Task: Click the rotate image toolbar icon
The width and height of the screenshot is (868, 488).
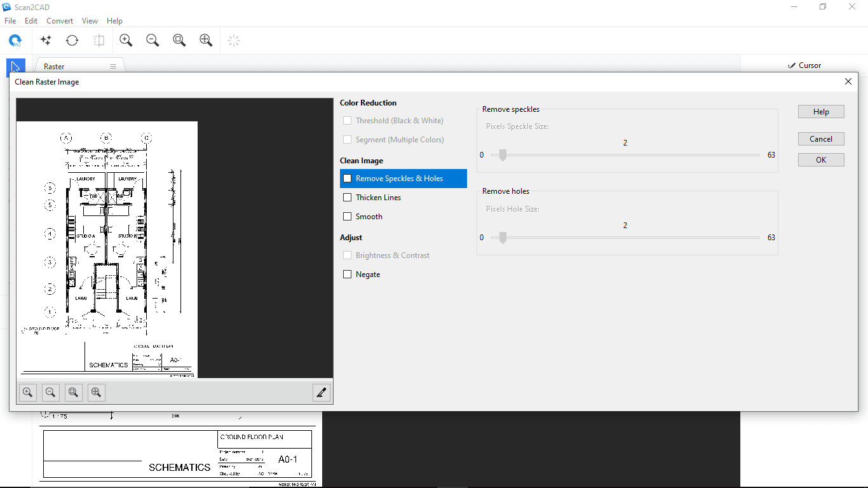Action: (72, 40)
